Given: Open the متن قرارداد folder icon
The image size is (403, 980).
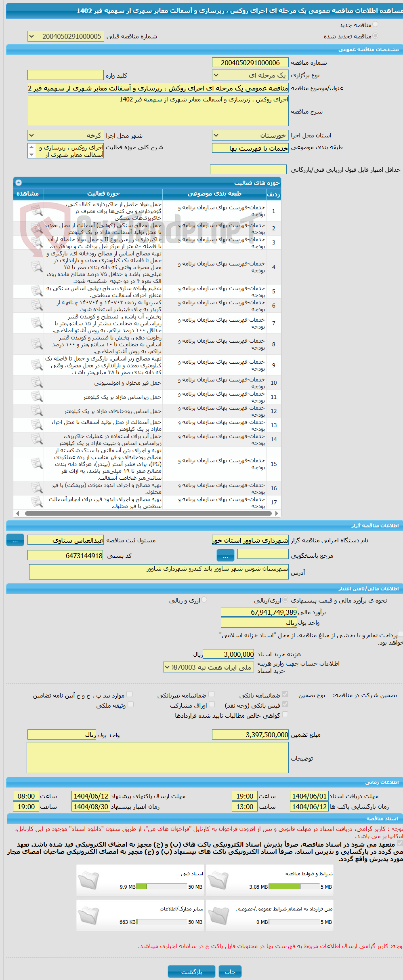Looking at the screenshot, I should click(218, 915).
